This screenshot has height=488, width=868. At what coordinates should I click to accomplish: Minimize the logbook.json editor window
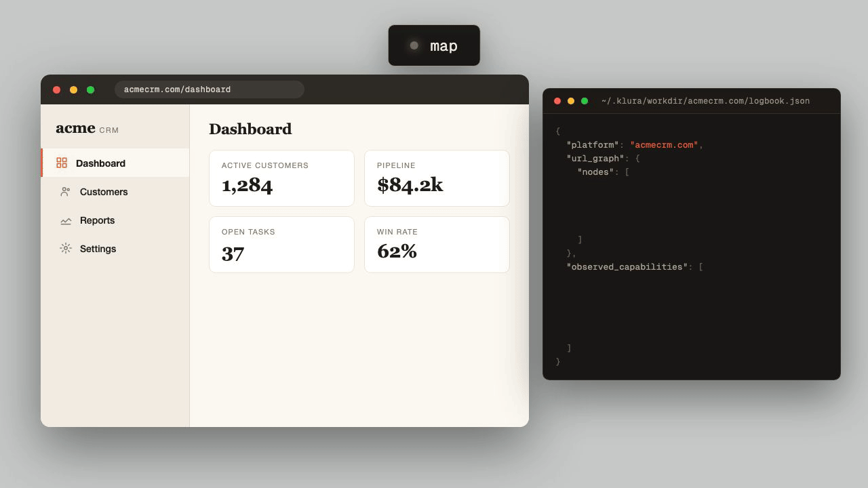tap(571, 101)
